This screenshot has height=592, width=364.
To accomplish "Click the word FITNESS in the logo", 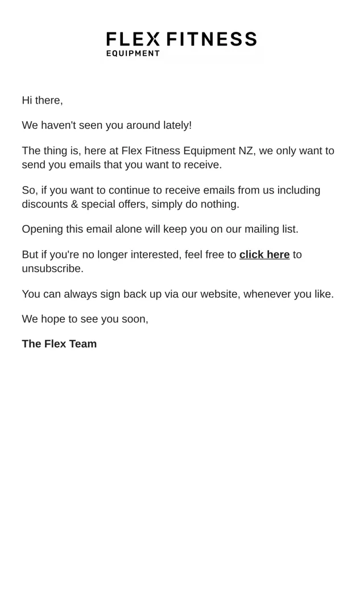I will point(212,39).
